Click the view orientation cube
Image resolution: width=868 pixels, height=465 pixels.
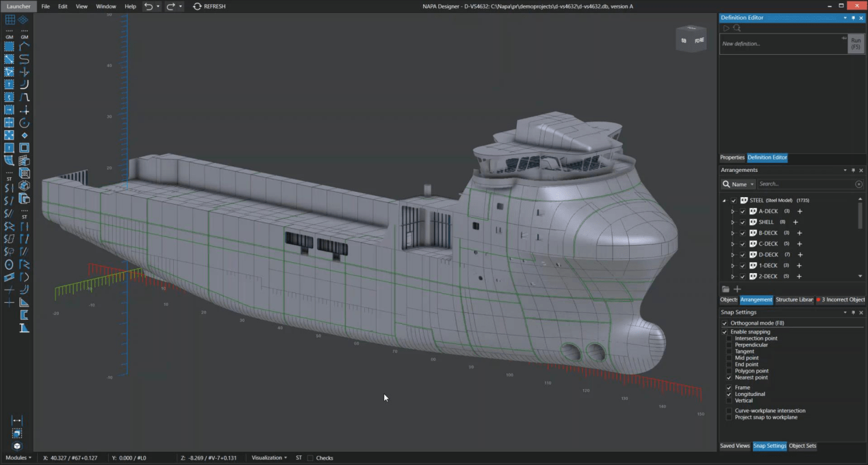point(690,40)
